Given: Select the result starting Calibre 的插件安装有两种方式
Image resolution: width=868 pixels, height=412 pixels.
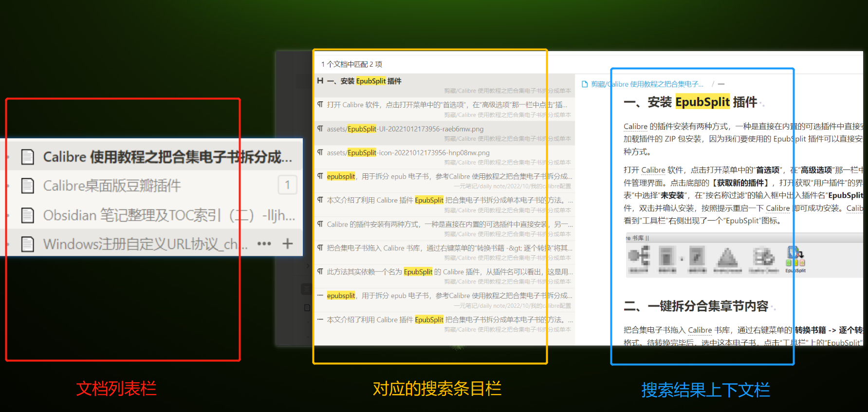Looking at the screenshot, I should [444, 228].
